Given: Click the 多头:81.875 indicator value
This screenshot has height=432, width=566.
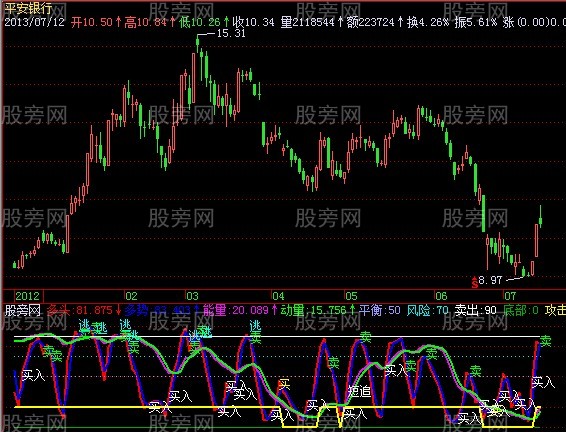Looking at the screenshot, I should click(80, 310).
